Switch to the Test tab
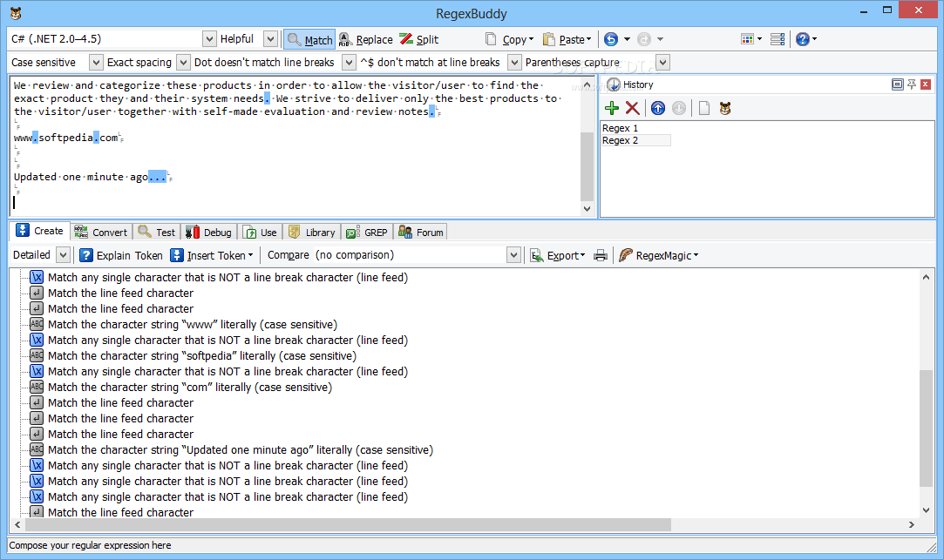 157,233
